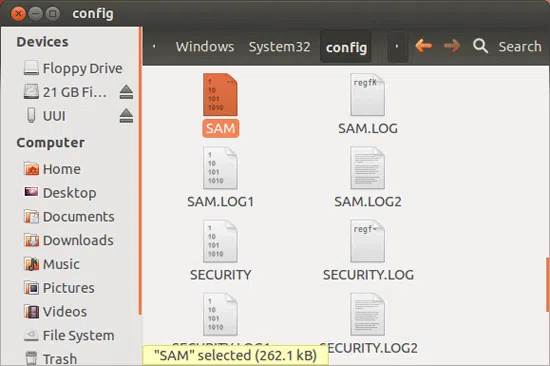
Task: Open Home in the sidebar
Action: click(x=62, y=169)
